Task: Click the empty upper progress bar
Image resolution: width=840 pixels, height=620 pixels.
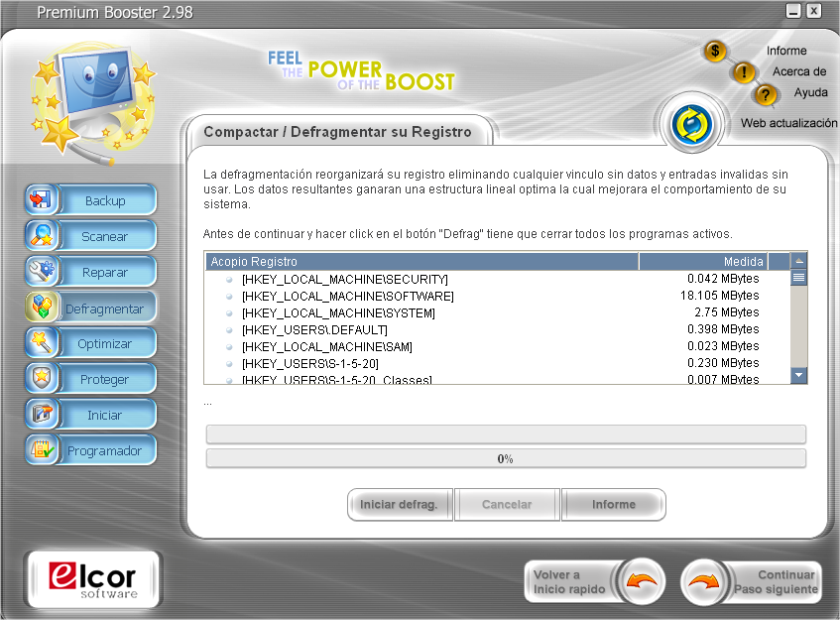Action: pyautogui.click(x=506, y=434)
